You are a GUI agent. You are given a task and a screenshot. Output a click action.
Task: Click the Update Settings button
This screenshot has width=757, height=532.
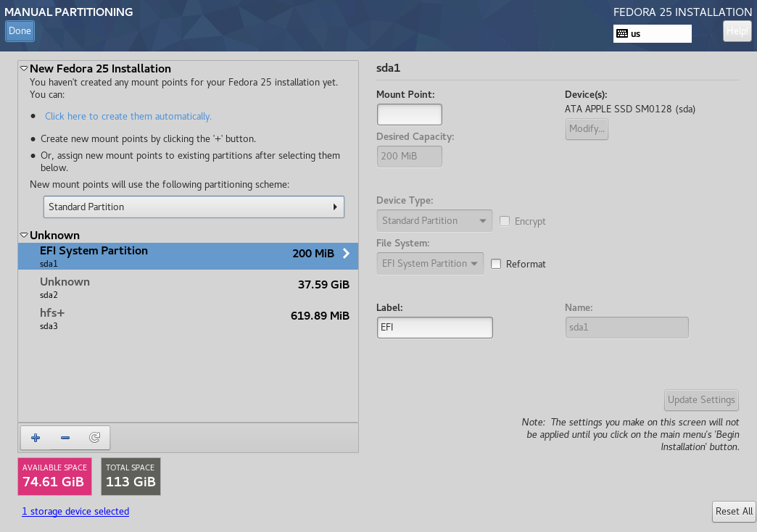[x=701, y=399]
